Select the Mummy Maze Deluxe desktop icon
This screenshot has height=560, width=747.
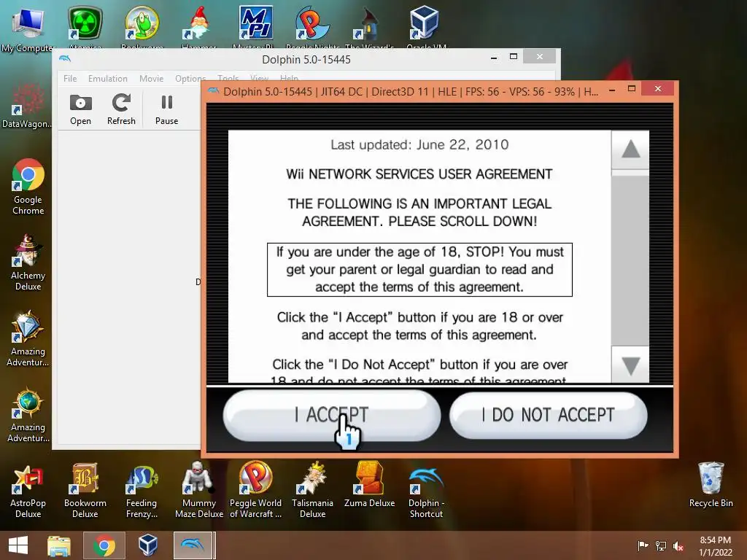pyautogui.click(x=199, y=491)
